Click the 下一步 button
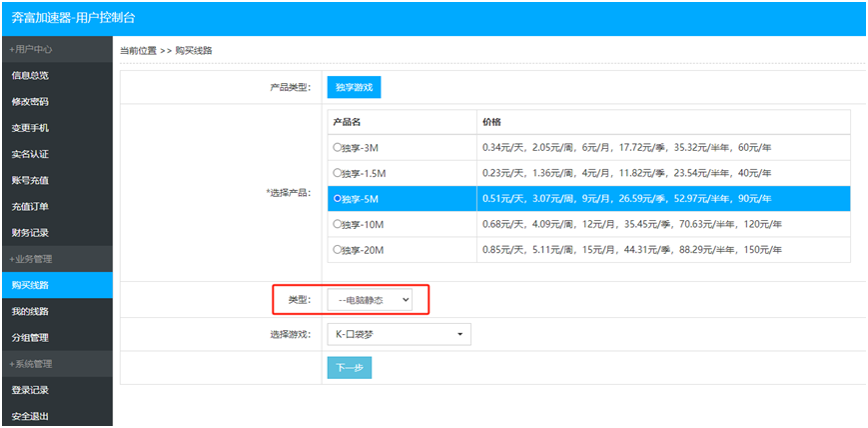Screen dimensions: 868x428 (349, 368)
